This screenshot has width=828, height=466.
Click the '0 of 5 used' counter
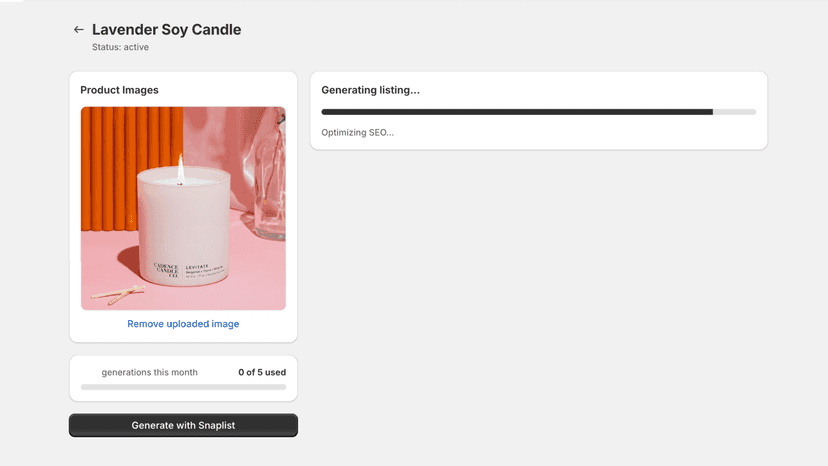(262, 372)
